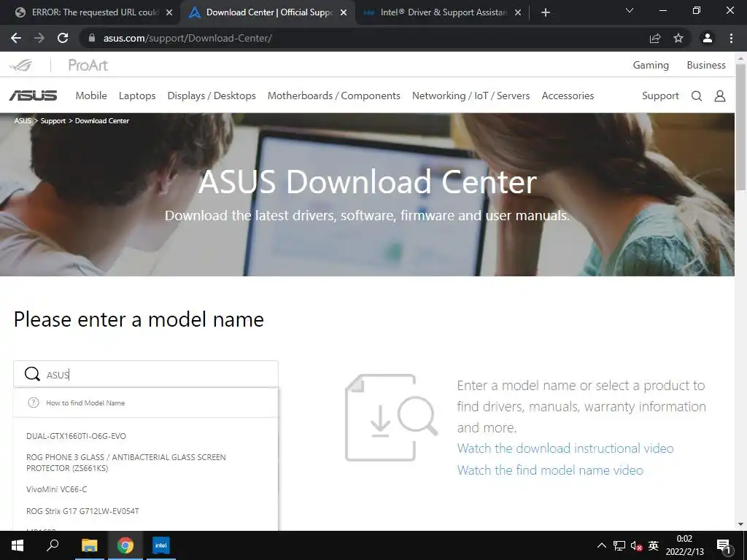This screenshot has width=747, height=560.
Task: Click the ASUS logo
Action: [x=33, y=96]
